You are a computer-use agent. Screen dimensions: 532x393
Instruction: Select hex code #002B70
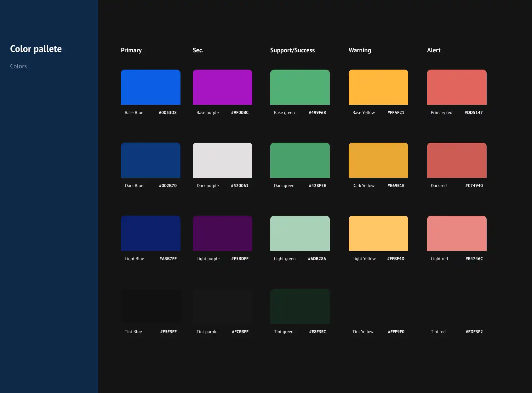pos(168,185)
